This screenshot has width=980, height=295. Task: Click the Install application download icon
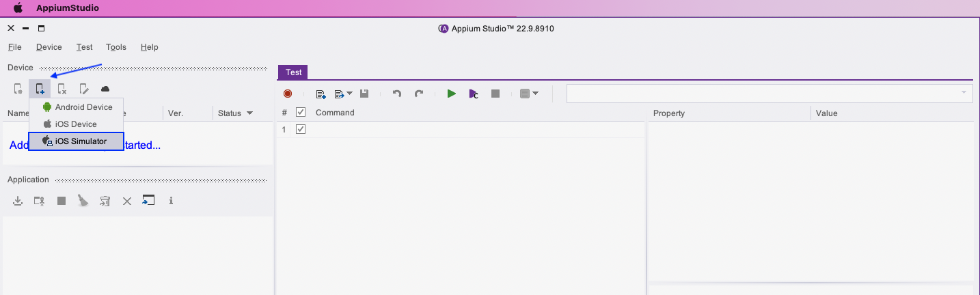(18, 201)
